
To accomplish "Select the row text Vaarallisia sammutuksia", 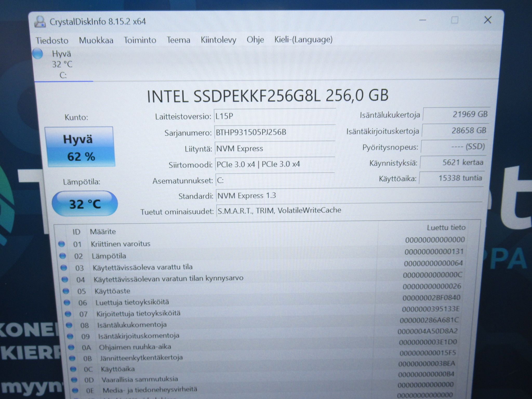I will [140, 379].
